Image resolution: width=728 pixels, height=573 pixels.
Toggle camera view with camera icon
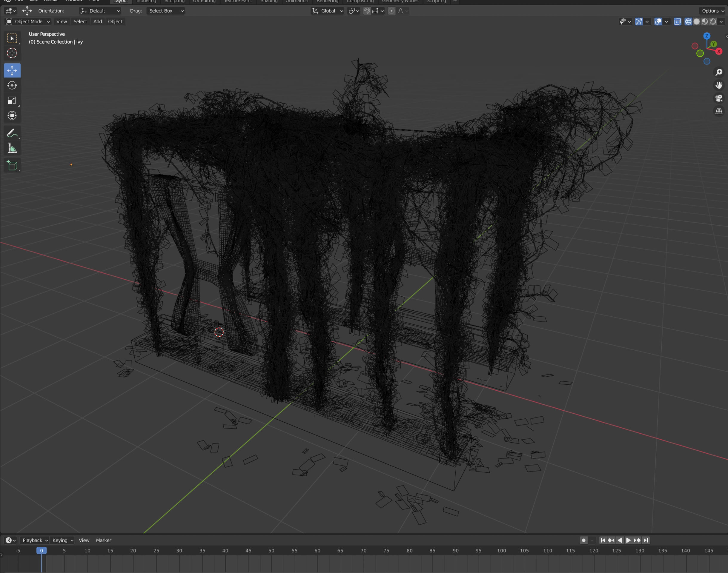(x=719, y=98)
